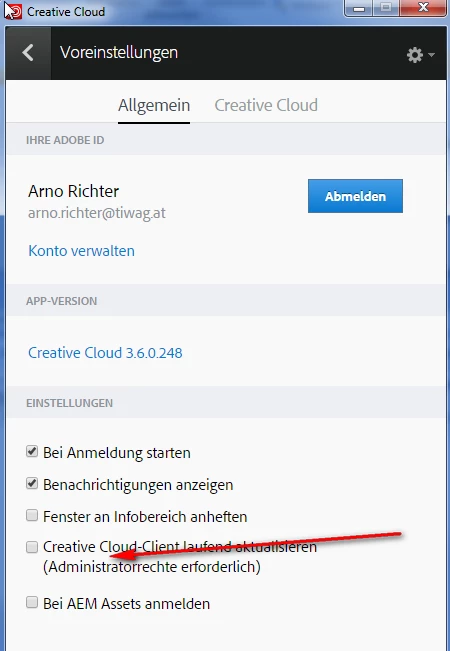The width and height of the screenshot is (450, 651).
Task: Enable Fenster an Infobereich anheften
Action: click(32, 515)
